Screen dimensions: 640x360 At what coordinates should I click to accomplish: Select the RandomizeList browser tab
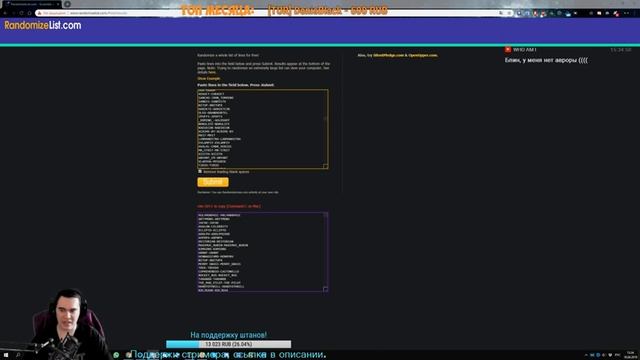point(32,4)
